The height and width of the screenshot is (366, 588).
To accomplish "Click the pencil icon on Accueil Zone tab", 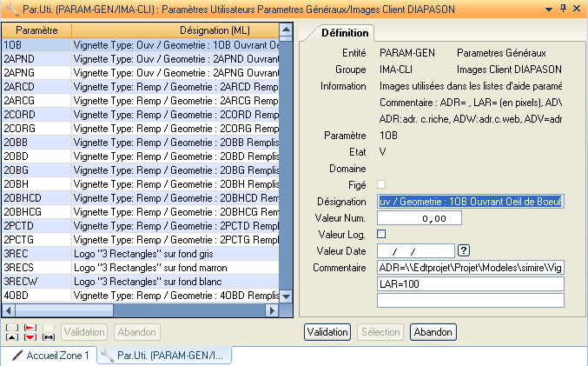I will click(x=17, y=356).
